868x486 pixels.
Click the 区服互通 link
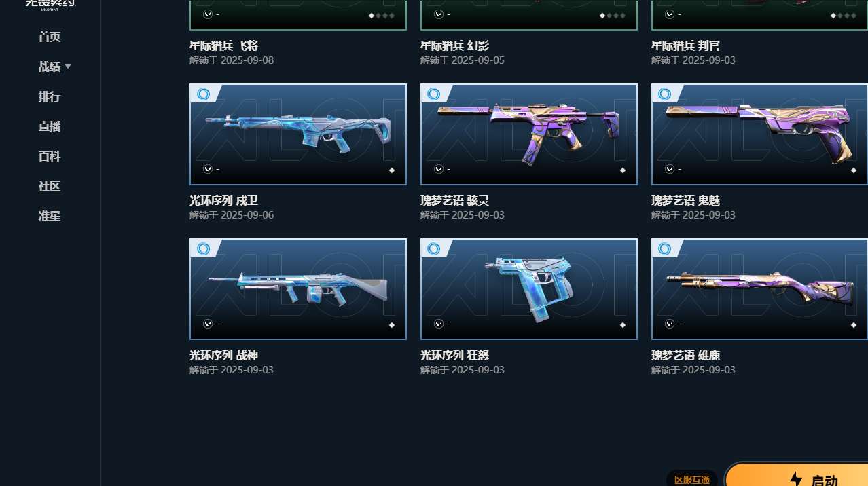(692, 480)
